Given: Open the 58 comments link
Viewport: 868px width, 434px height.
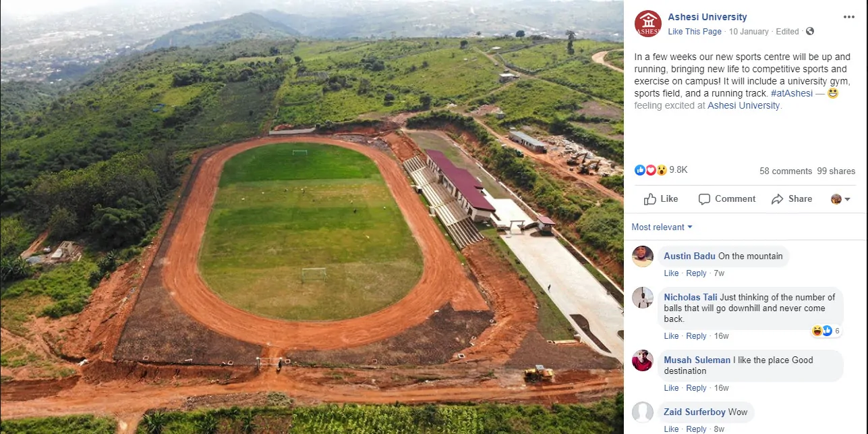Looking at the screenshot, I should (x=786, y=171).
